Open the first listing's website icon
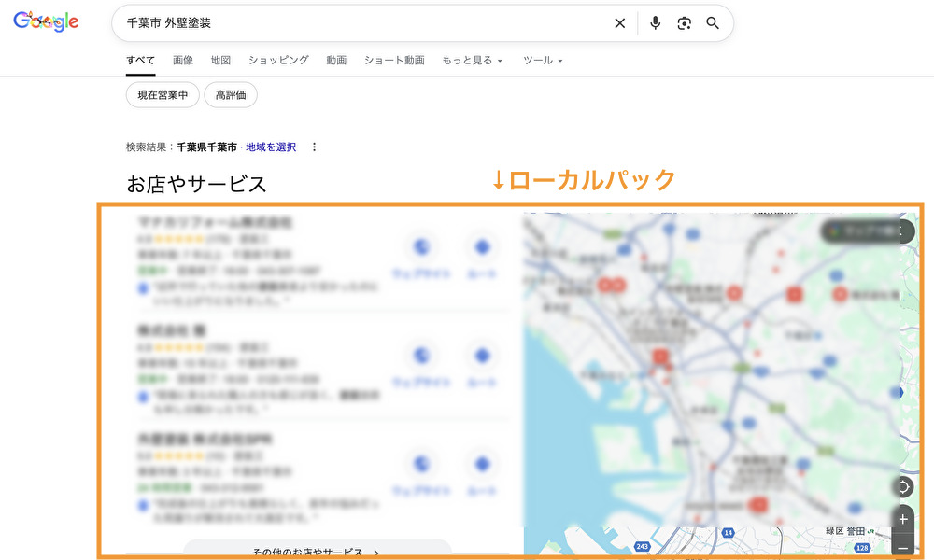Image resolution: width=934 pixels, height=560 pixels. [x=421, y=248]
